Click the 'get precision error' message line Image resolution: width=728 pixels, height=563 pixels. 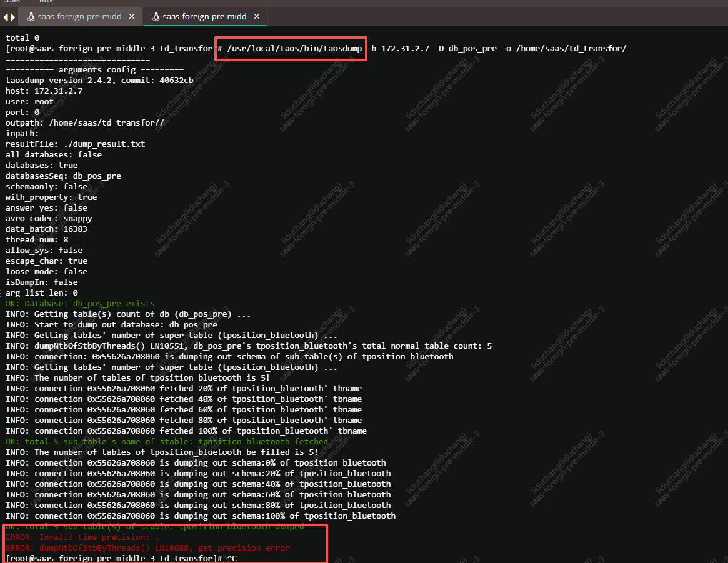click(147, 548)
